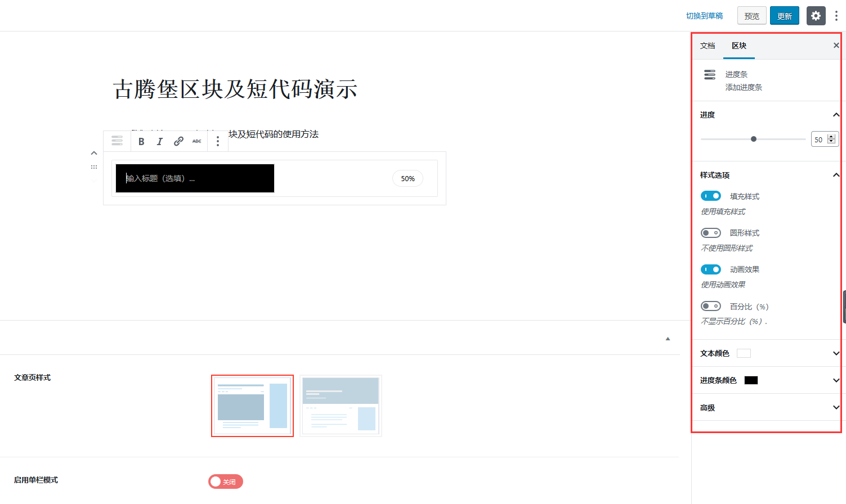The height and width of the screenshot is (504, 846).
Task: Click the progress bar block type icon
Action: (x=117, y=141)
